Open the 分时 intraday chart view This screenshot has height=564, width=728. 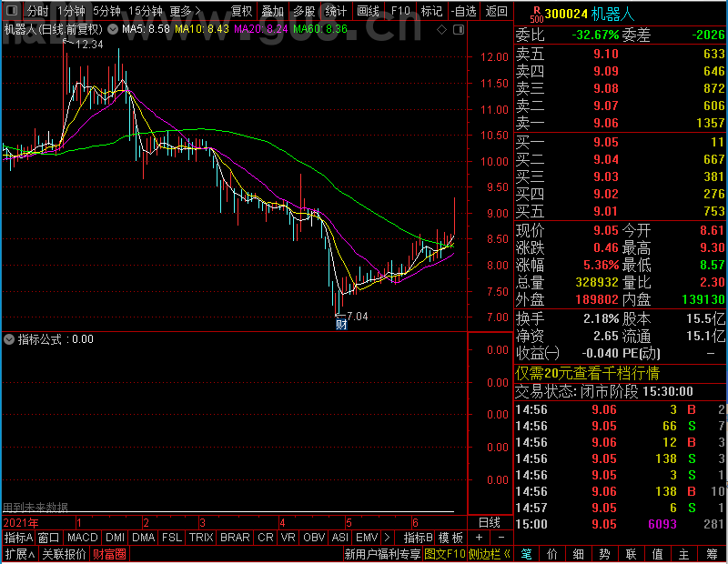pos(37,11)
